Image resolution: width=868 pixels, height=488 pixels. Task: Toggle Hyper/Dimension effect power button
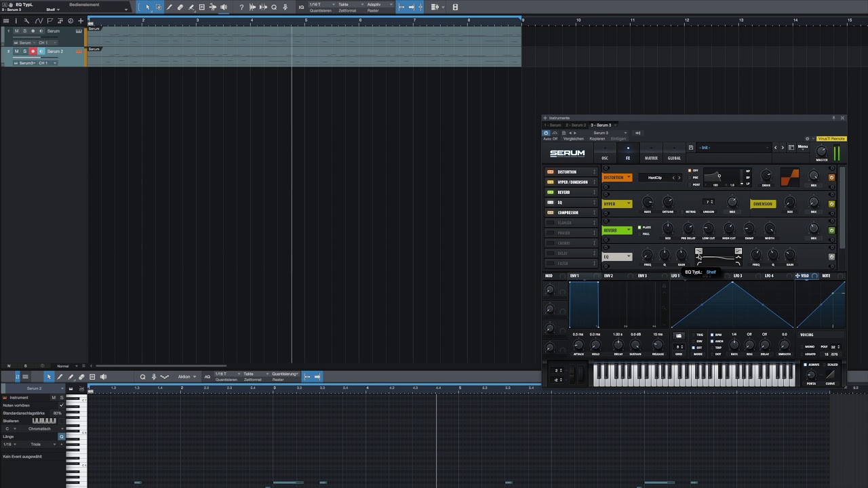[x=831, y=204]
